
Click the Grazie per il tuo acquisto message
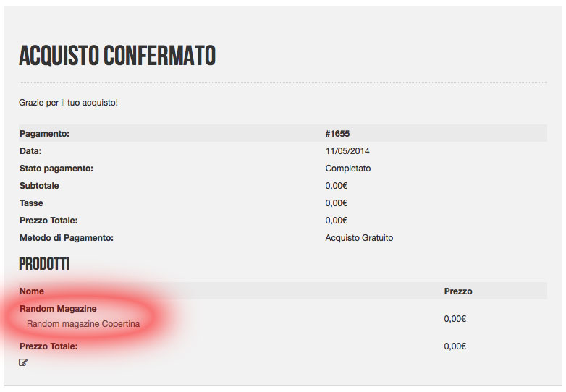(x=68, y=103)
